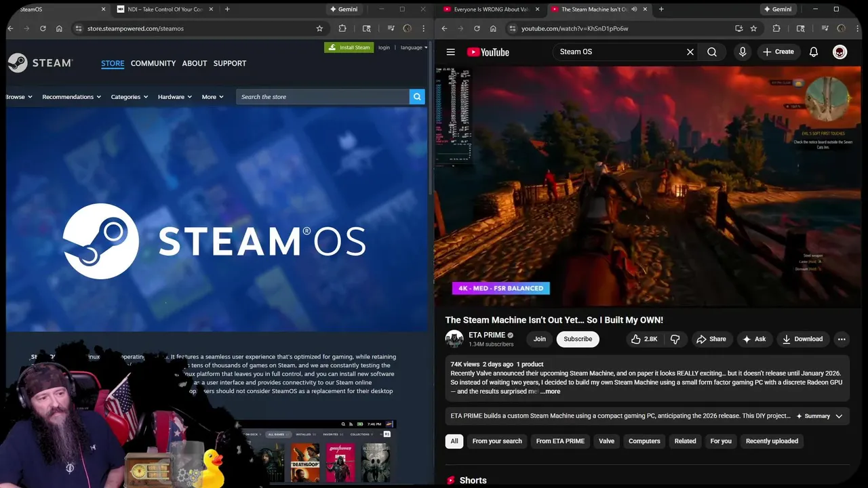Click the Ask button under video

coord(754,339)
